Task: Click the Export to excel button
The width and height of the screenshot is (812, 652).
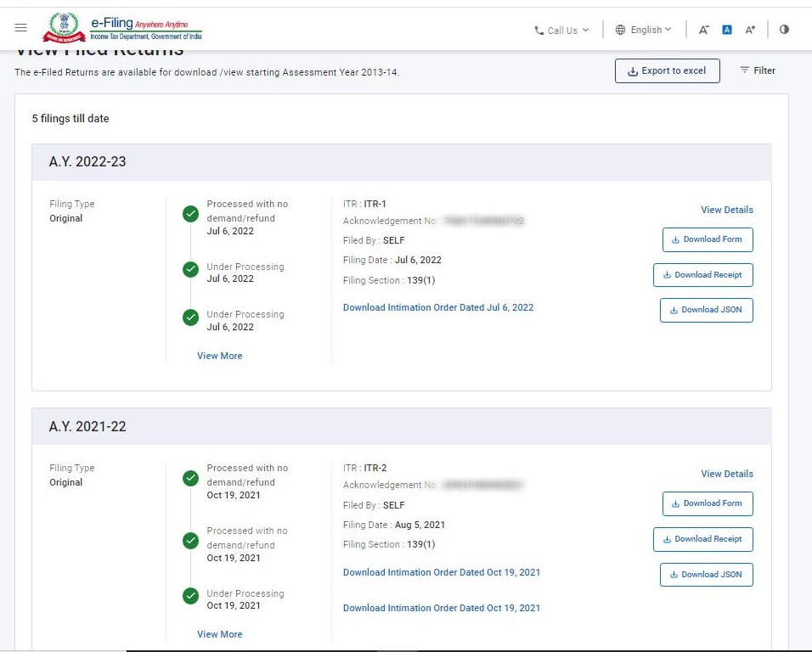Action: [667, 71]
